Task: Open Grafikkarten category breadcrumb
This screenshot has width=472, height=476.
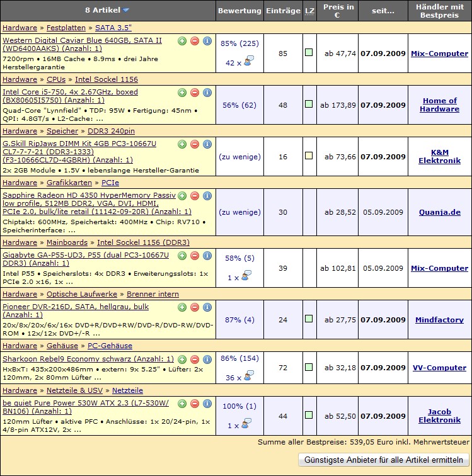Action: [x=69, y=183]
